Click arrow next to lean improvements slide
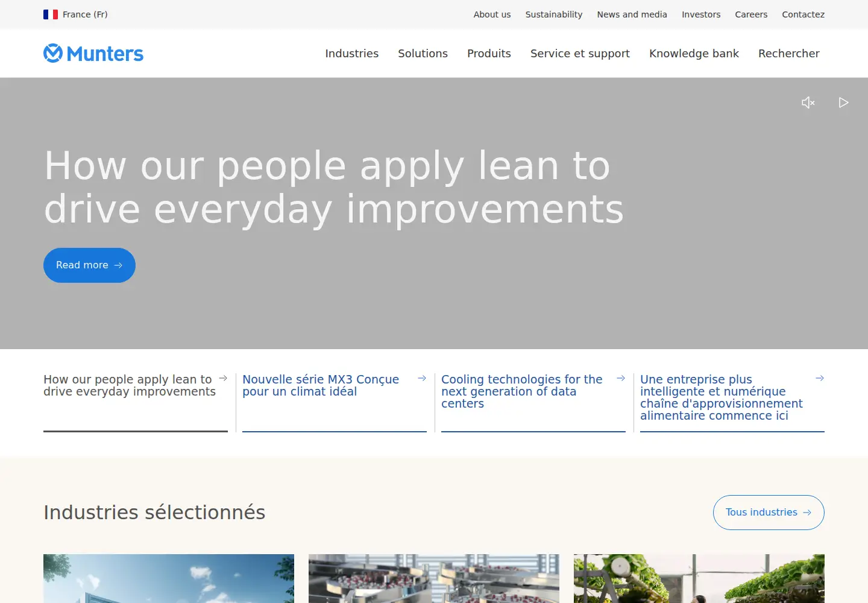 (x=223, y=378)
